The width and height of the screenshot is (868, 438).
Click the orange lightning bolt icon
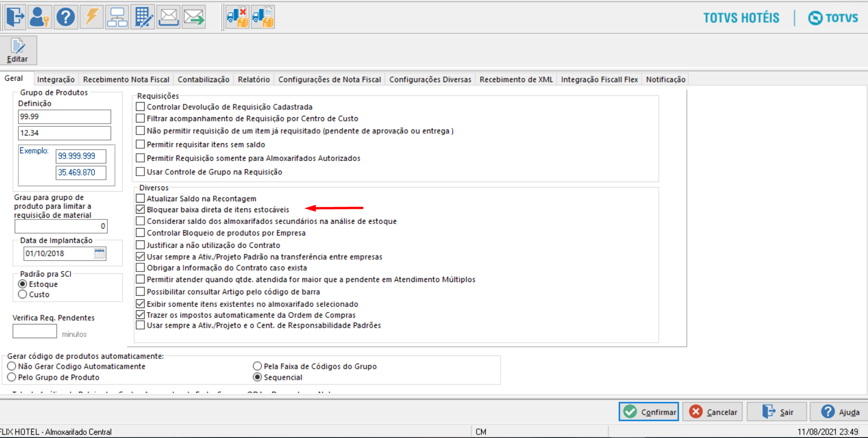click(x=91, y=17)
